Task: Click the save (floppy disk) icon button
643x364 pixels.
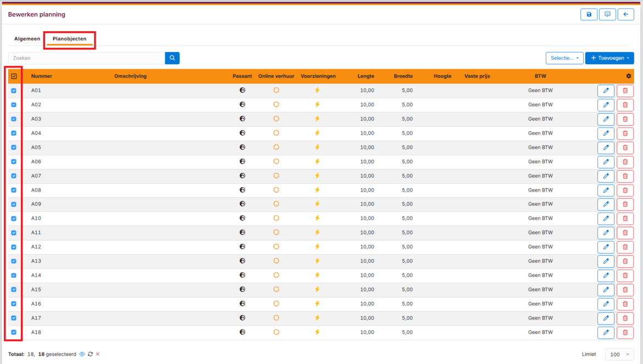Action: point(589,15)
